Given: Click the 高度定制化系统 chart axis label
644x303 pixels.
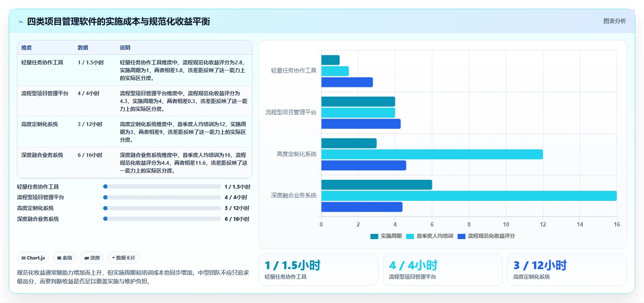Looking at the screenshot, I should [x=297, y=154].
